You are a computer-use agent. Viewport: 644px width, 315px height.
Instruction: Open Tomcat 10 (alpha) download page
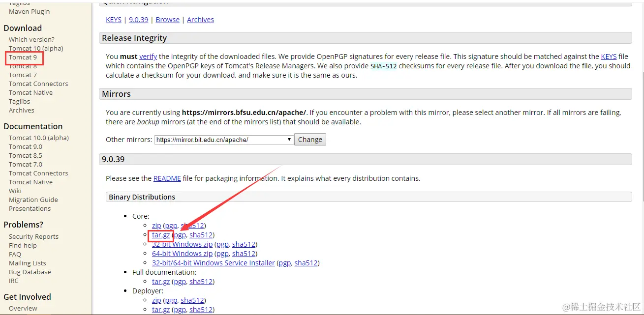coord(36,48)
